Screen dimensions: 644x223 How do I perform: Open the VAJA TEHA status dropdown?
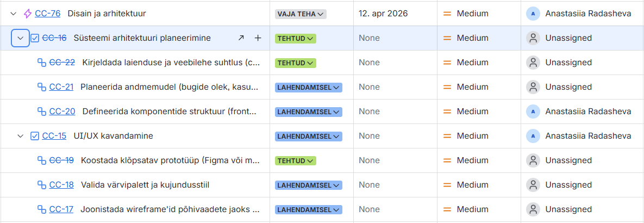tap(301, 14)
